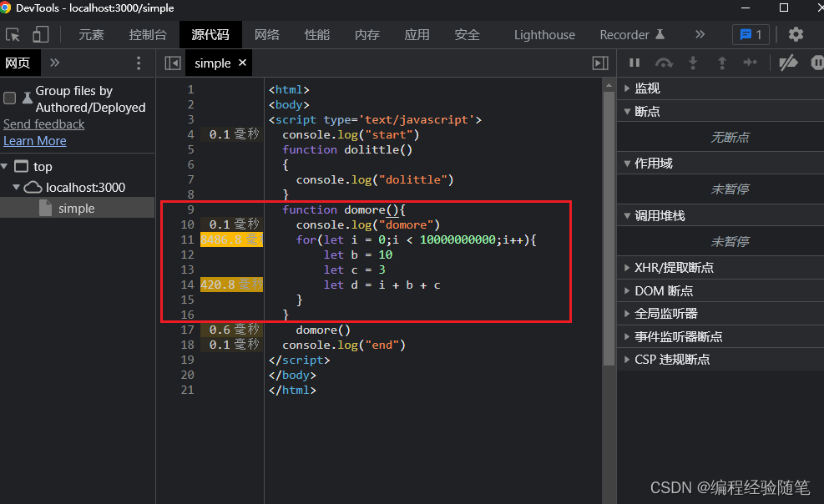Click line number 11 to set breakpoint

(187, 239)
